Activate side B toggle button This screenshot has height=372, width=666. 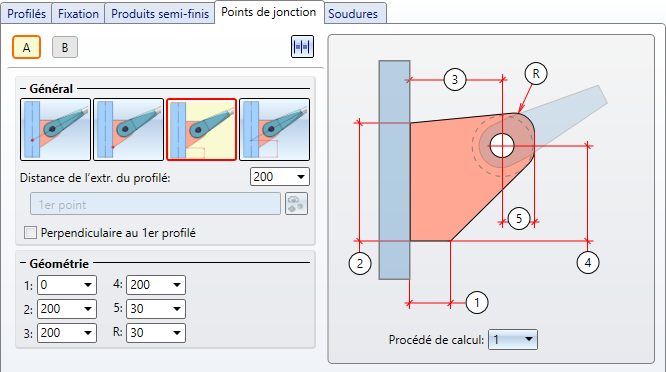(x=65, y=47)
